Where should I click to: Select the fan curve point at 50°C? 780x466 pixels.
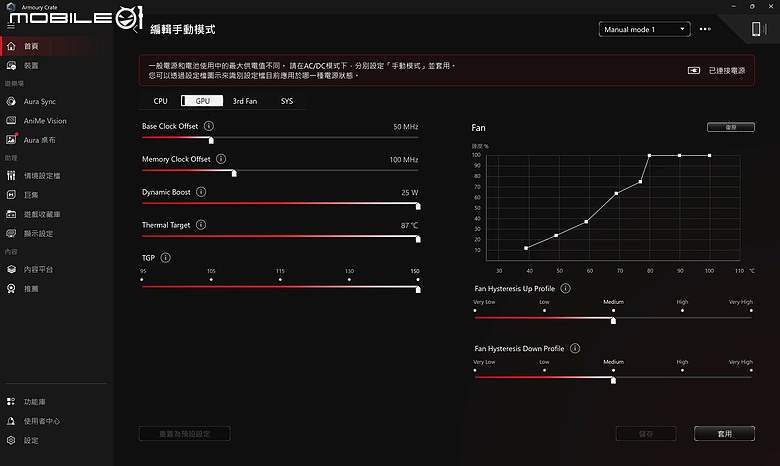click(556, 235)
